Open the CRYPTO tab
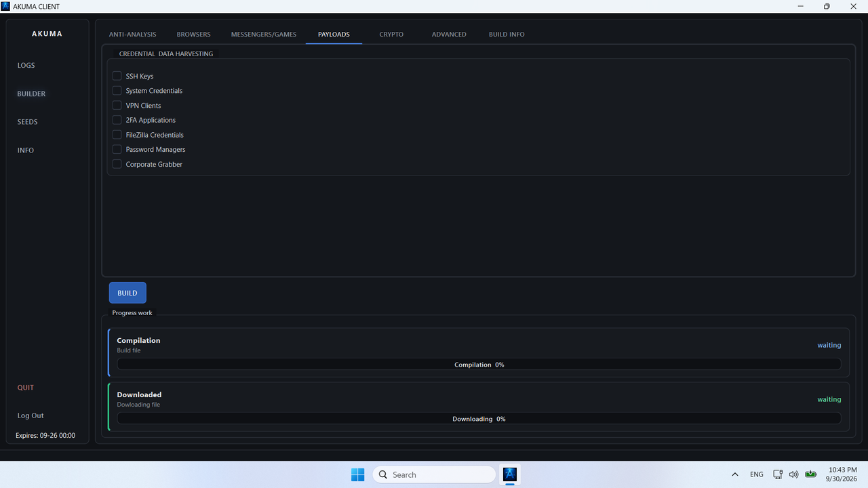 [391, 35]
